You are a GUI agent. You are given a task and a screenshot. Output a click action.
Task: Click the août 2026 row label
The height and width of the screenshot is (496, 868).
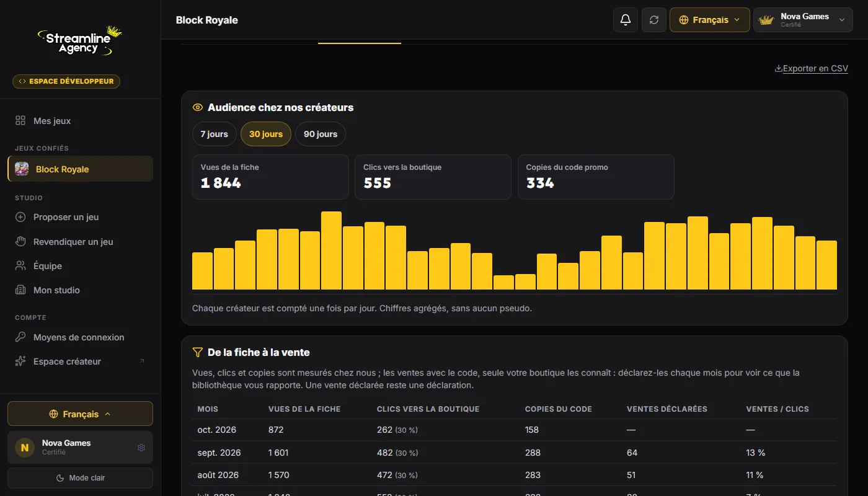pyautogui.click(x=218, y=475)
